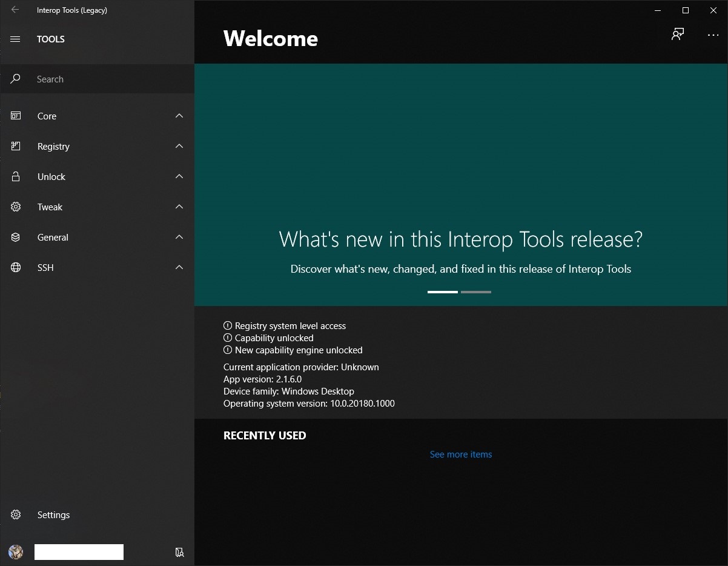Collapse the Unlock section chevron
The height and width of the screenshot is (566, 728).
[x=179, y=176]
